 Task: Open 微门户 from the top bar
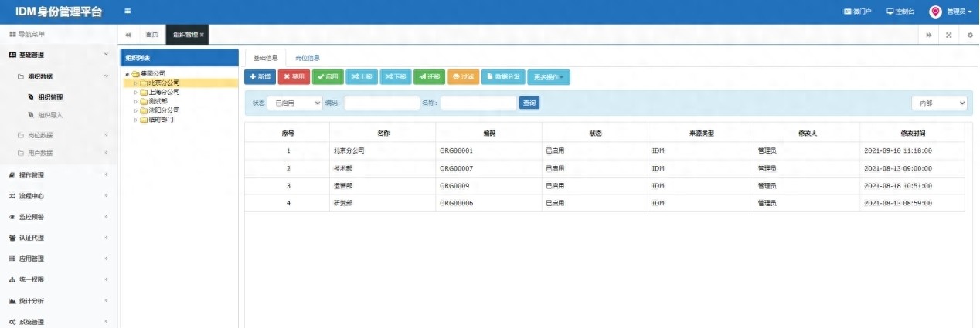[x=857, y=12]
